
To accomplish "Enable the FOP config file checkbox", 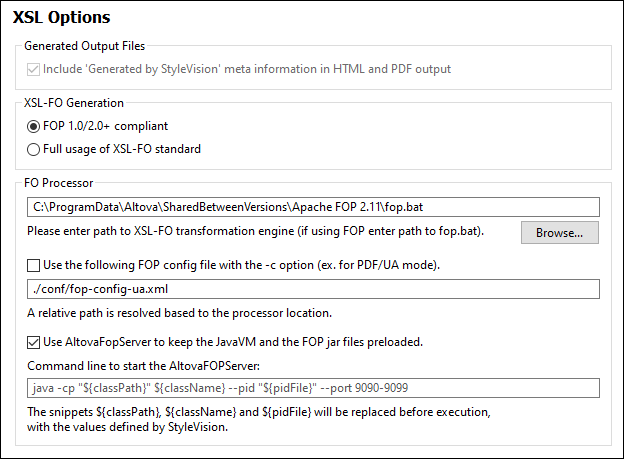I will coord(34,266).
